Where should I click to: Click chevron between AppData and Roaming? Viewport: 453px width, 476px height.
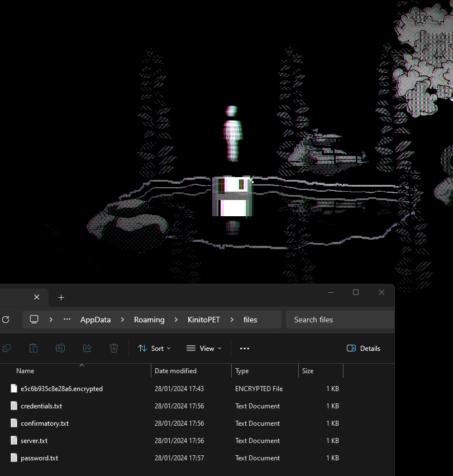pyautogui.click(x=122, y=320)
